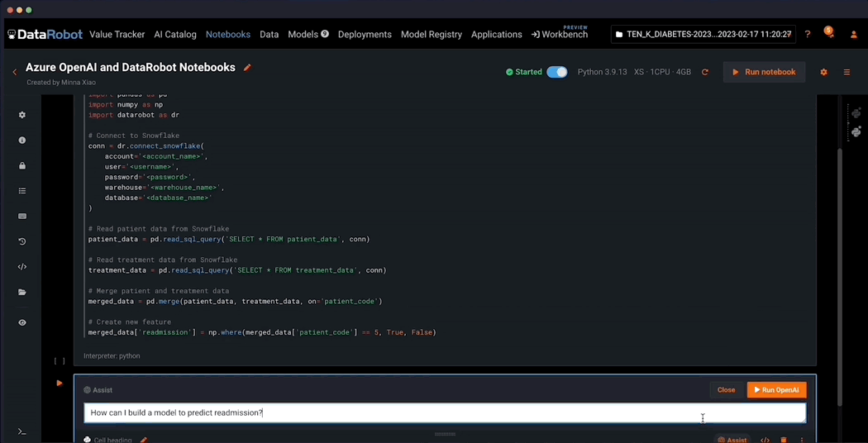Click the Run notebook button
The height and width of the screenshot is (443, 868).
[764, 72]
